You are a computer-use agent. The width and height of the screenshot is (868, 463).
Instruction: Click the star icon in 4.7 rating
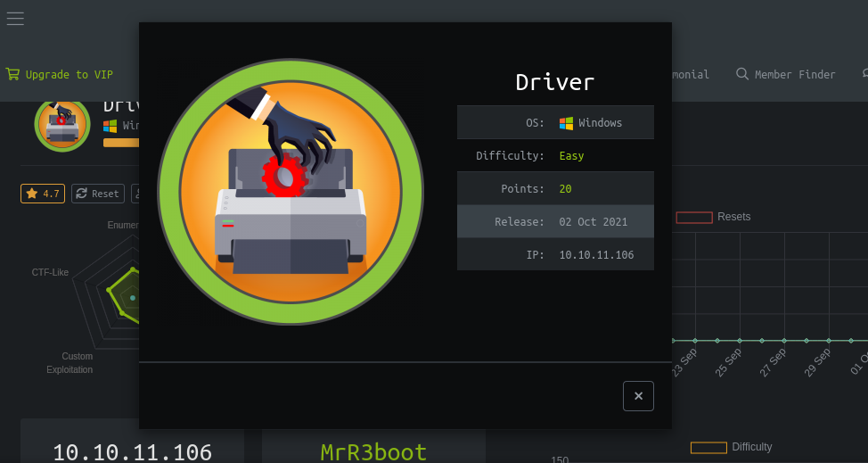(32, 194)
